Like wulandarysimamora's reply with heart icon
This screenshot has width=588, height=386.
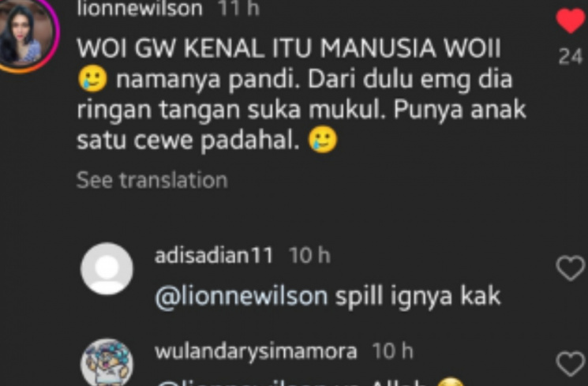[571, 363]
